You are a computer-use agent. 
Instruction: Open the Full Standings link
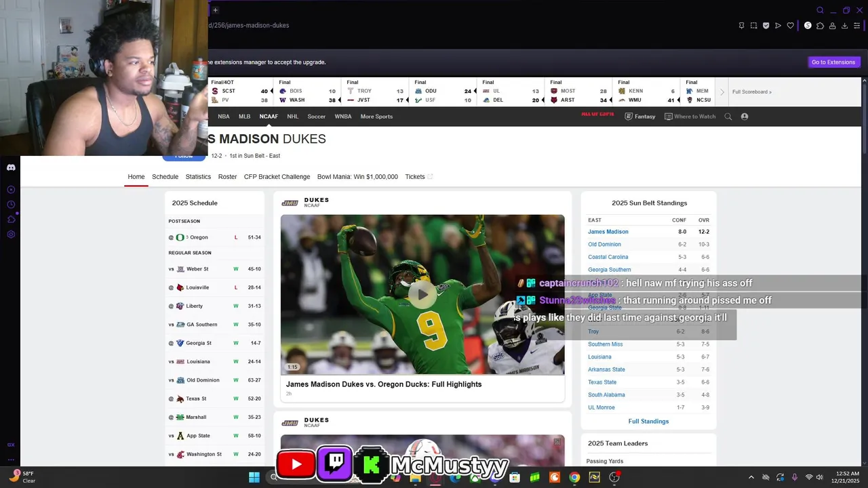(x=648, y=422)
